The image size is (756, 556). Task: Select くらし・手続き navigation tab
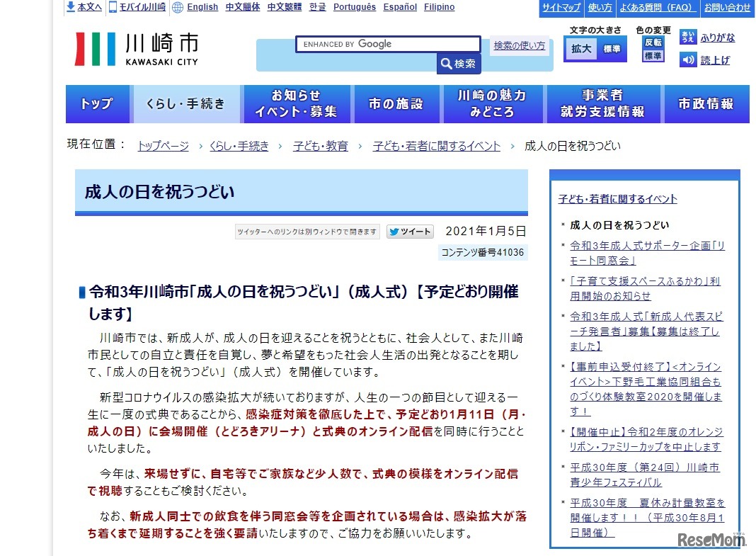tap(186, 104)
